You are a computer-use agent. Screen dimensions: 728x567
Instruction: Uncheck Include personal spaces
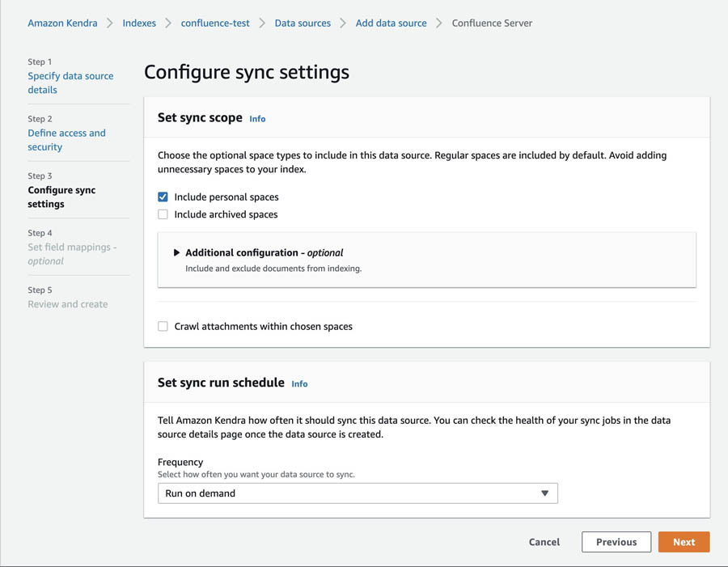click(x=163, y=197)
